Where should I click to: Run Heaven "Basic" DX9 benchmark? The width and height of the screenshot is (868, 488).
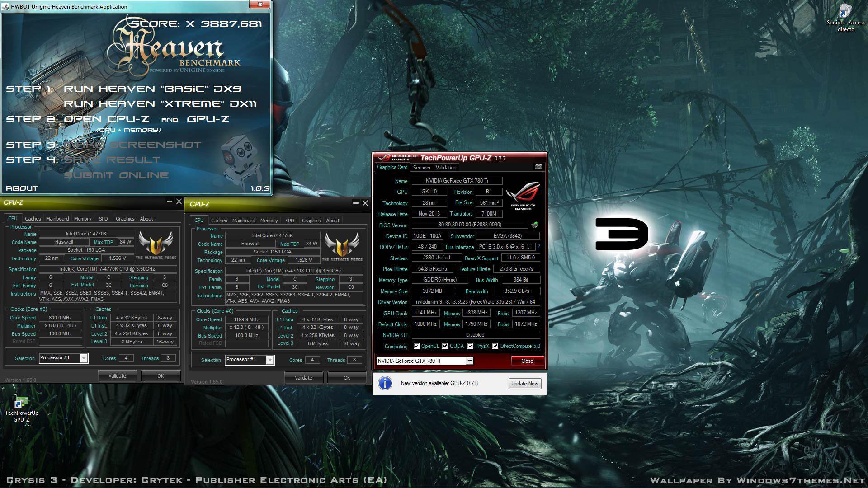[152, 89]
